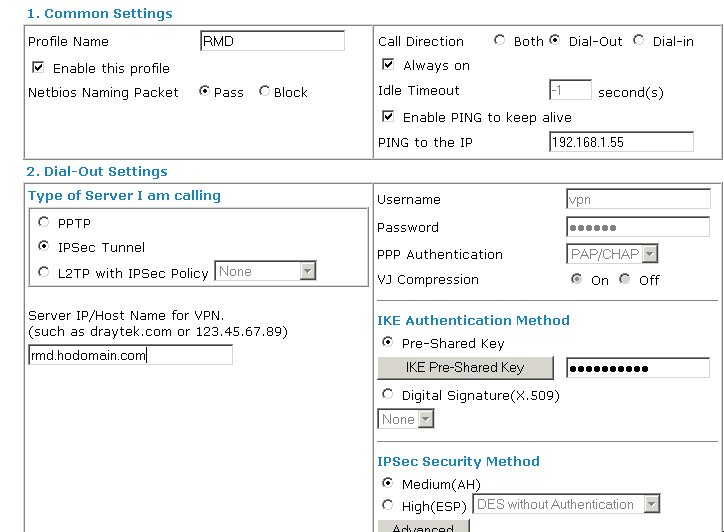Viewport: 724px width, 532px height.
Task: Select Digital Signature(X.509) authentication
Action: pyautogui.click(x=387, y=394)
